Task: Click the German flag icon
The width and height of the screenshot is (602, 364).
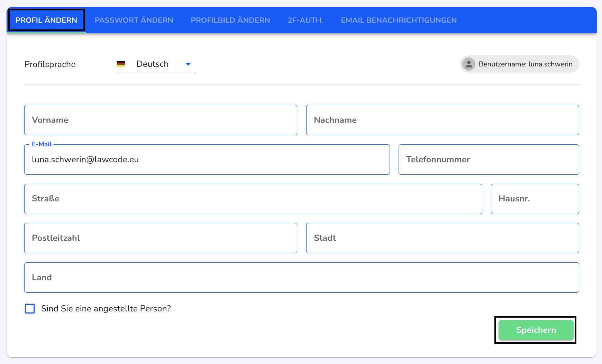Action: [x=121, y=64]
